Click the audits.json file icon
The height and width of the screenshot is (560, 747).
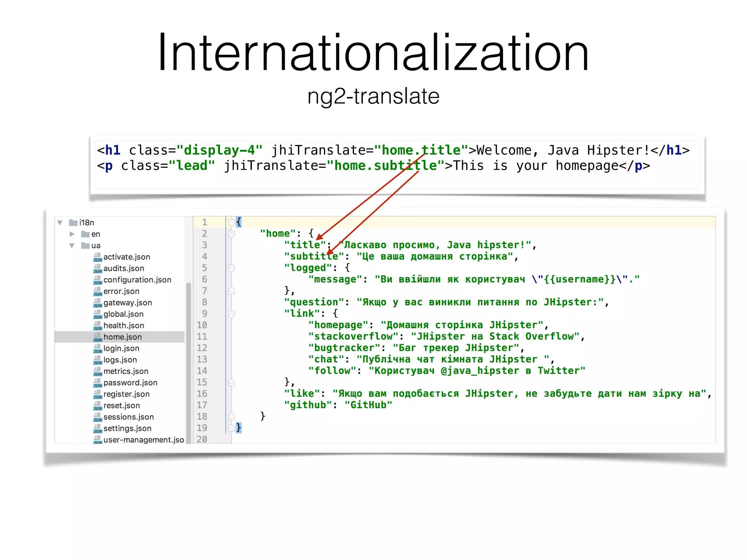pos(97,268)
